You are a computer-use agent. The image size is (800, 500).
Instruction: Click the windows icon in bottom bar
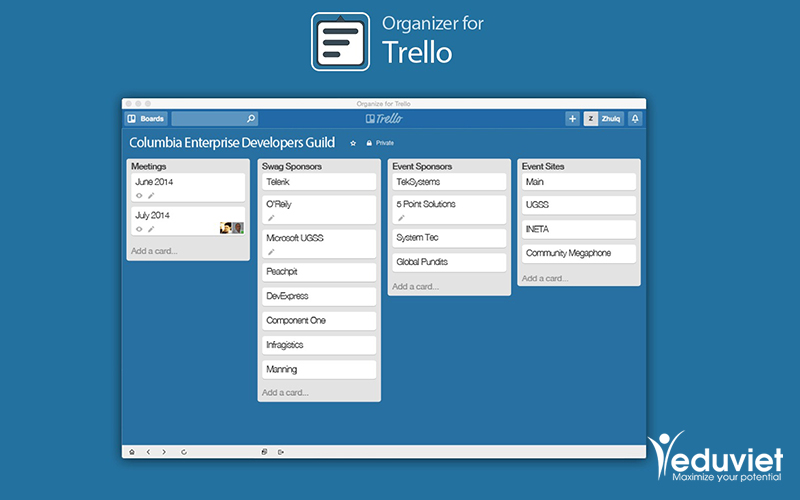click(x=264, y=452)
